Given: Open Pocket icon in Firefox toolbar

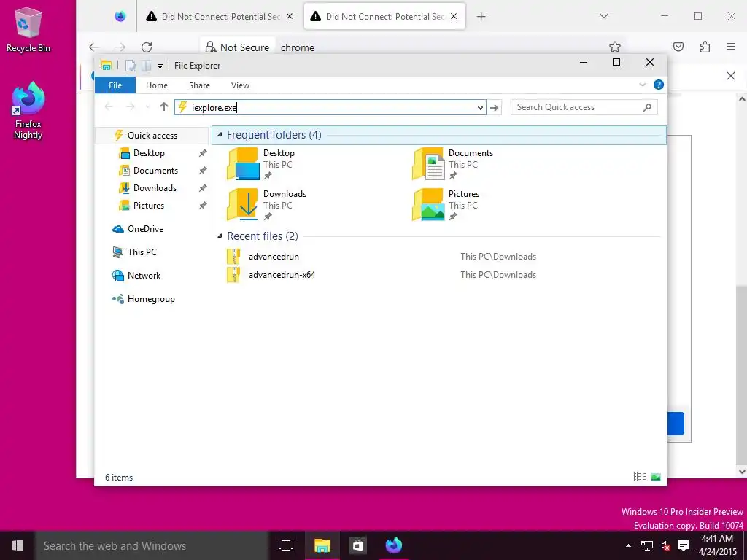Looking at the screenshot, I should [678, 47].
